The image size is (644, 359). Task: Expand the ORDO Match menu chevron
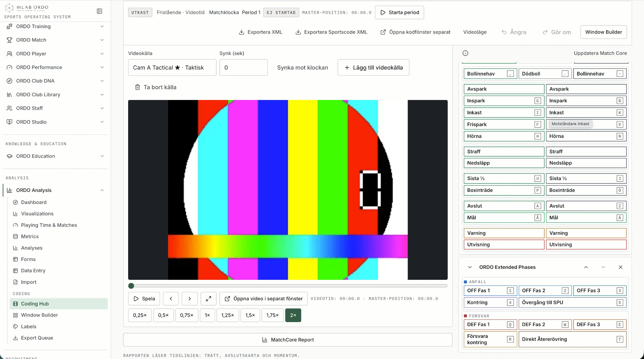[102, 40]
